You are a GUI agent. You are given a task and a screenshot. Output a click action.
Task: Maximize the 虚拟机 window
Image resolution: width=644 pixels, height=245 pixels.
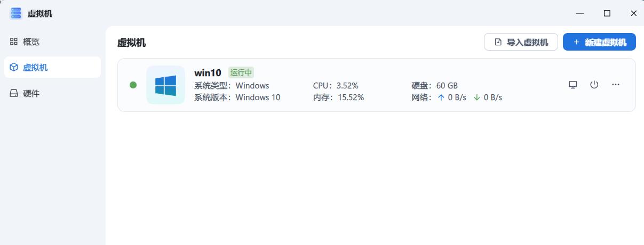[x=607, y=13]
